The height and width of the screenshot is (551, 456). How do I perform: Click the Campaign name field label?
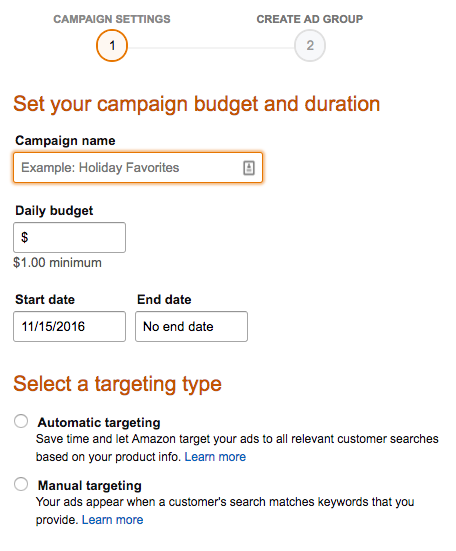point(65,141)
